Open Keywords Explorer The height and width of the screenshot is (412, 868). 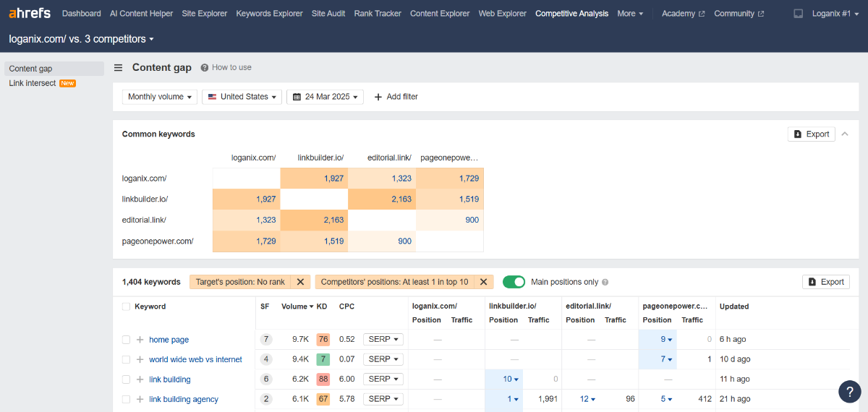coord(269,14)
